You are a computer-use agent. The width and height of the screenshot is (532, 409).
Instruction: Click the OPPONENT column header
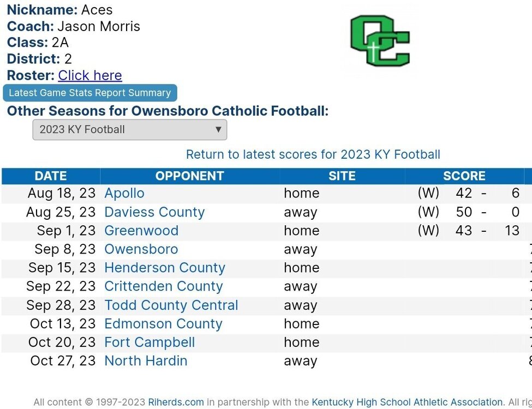[x=190, y=176]
